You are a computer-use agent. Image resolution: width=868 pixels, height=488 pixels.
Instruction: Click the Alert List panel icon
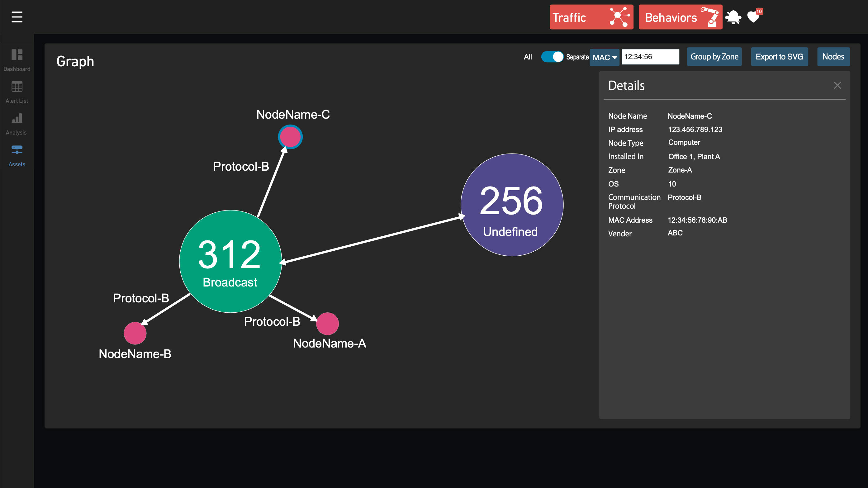pos(17,91)
